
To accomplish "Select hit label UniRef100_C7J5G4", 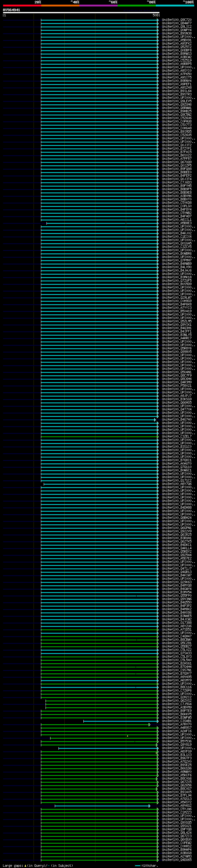I will (176, 704).
